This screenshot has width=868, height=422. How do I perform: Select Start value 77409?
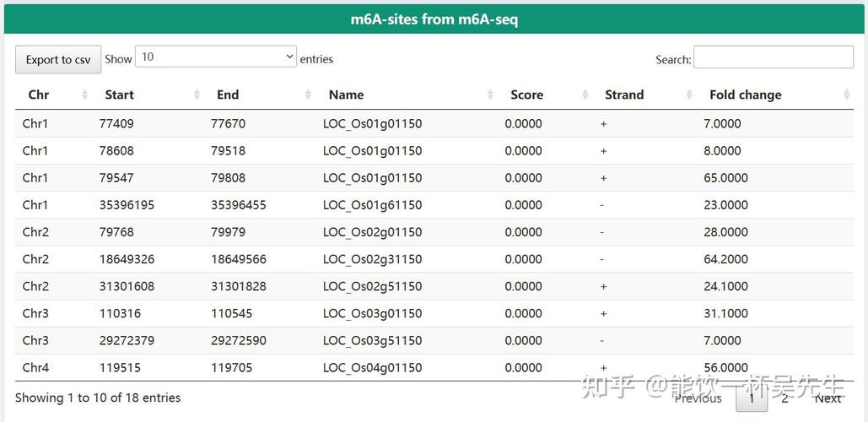(116, 123)
